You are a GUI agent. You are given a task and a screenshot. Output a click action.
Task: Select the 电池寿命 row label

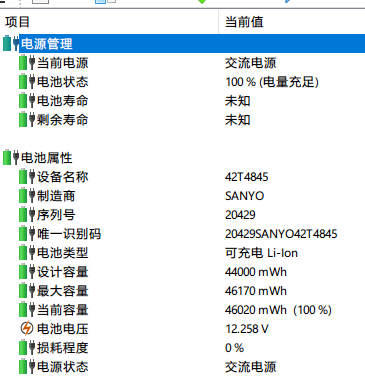tap(63, 101)
